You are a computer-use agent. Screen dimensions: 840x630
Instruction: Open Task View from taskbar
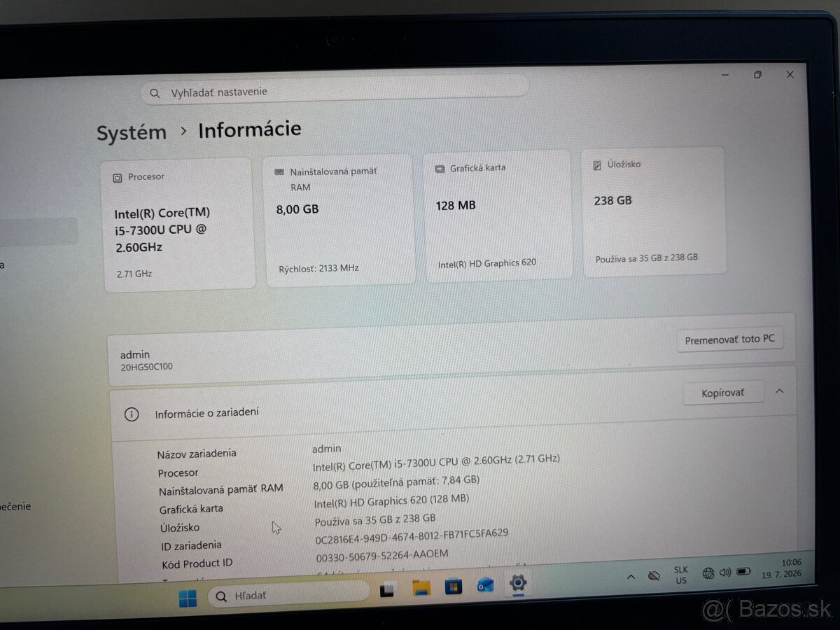click(x=387, y=590)
